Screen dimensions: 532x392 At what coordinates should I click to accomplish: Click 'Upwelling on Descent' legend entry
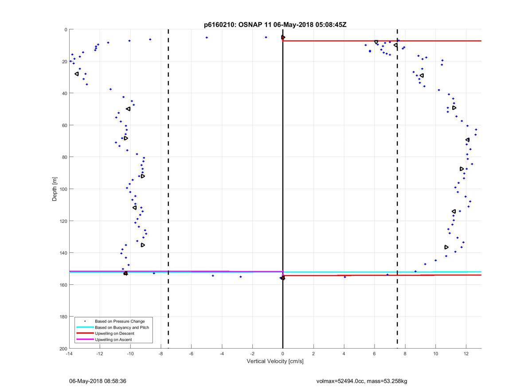click(114, 334)
